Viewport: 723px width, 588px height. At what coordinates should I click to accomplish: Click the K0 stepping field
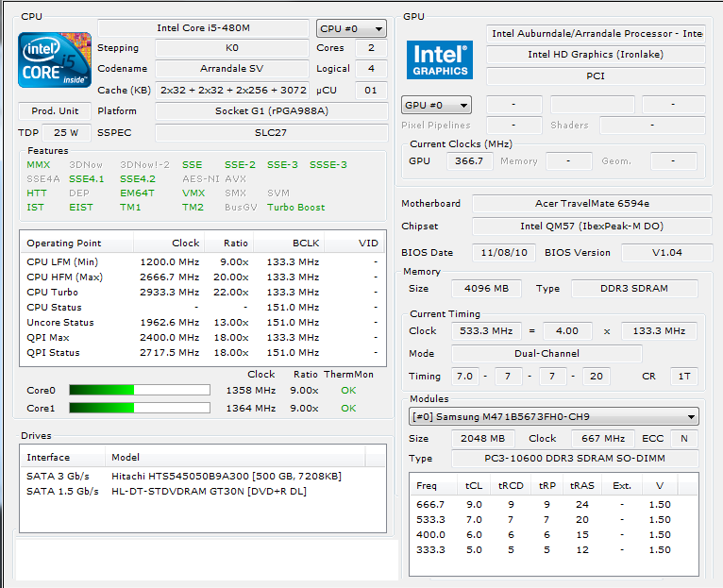pos(232,48)
